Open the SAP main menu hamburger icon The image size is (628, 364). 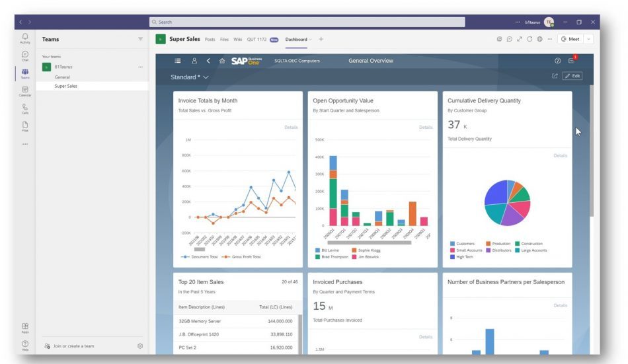pos(177,61)
